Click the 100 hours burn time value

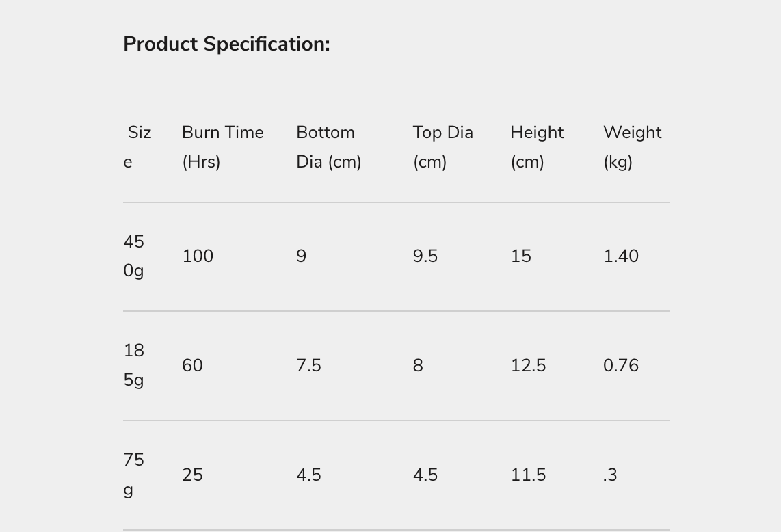point(198,256)
